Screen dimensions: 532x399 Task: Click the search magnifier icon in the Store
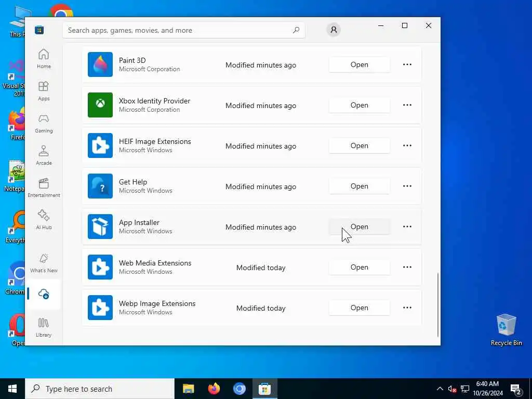[x=296, y=30]
